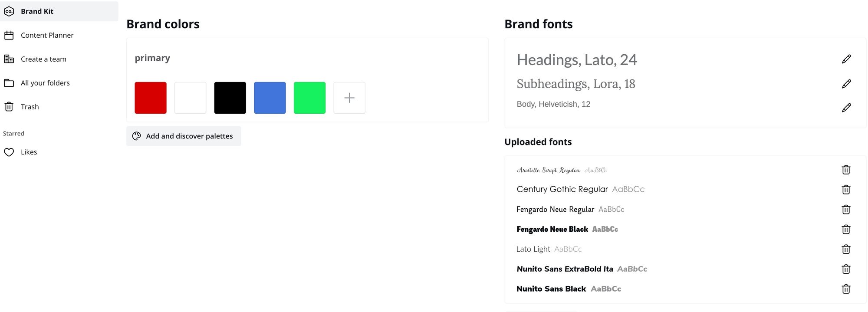This screenshot has width=868, height=312.
Task: Add a new brand color
Action: [x=349, y=98]
